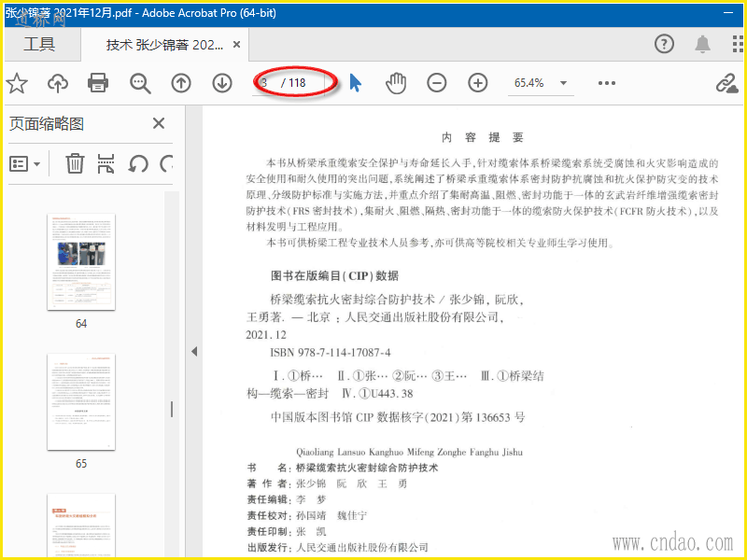This screenshot has width=747, height=560.
Task: Delete selected pages with trash icon
Action: (75, 164)
